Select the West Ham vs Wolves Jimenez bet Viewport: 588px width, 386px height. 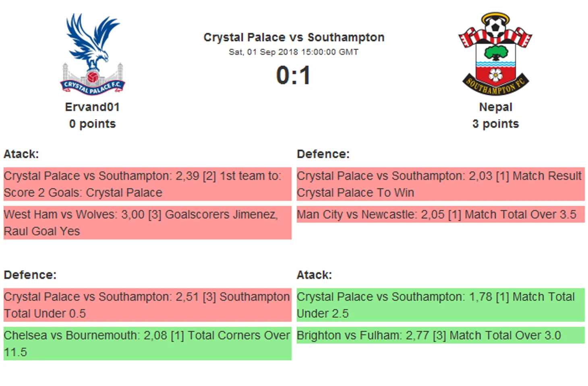[147, 223]
